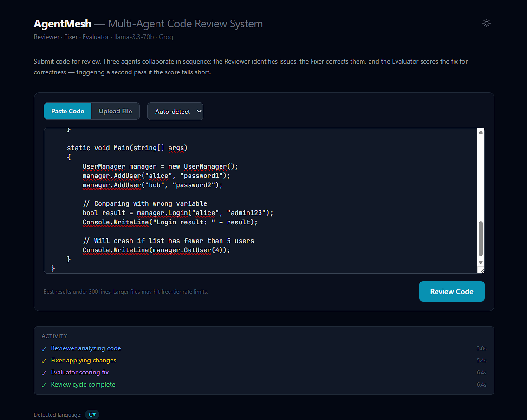This screenshot has height=420, width=527.
Task: Click the 6.4s timing label for Evaluator
Action: click(481, 373)
